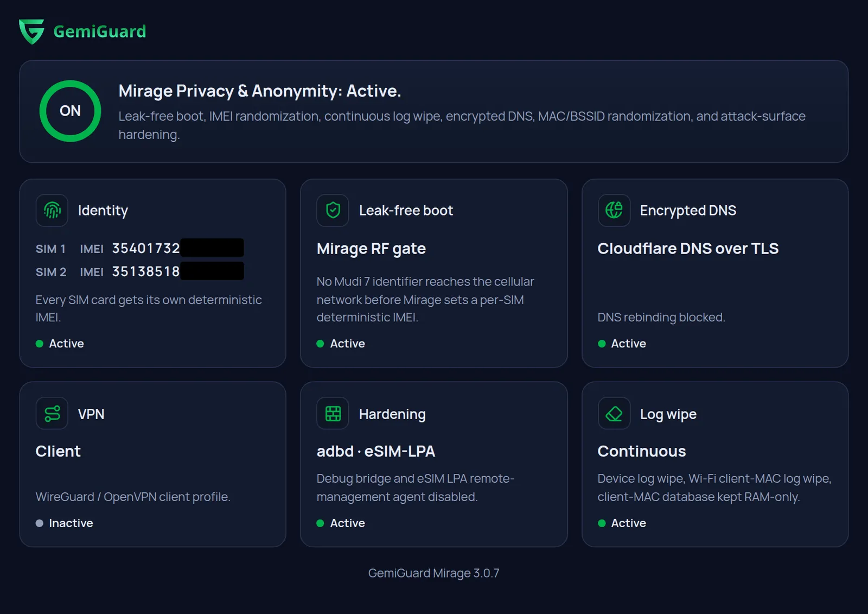Click Active status in Identity card
The height and width of the screenshot is (614, 868).
pyautogui.click(x=60, y=344)
